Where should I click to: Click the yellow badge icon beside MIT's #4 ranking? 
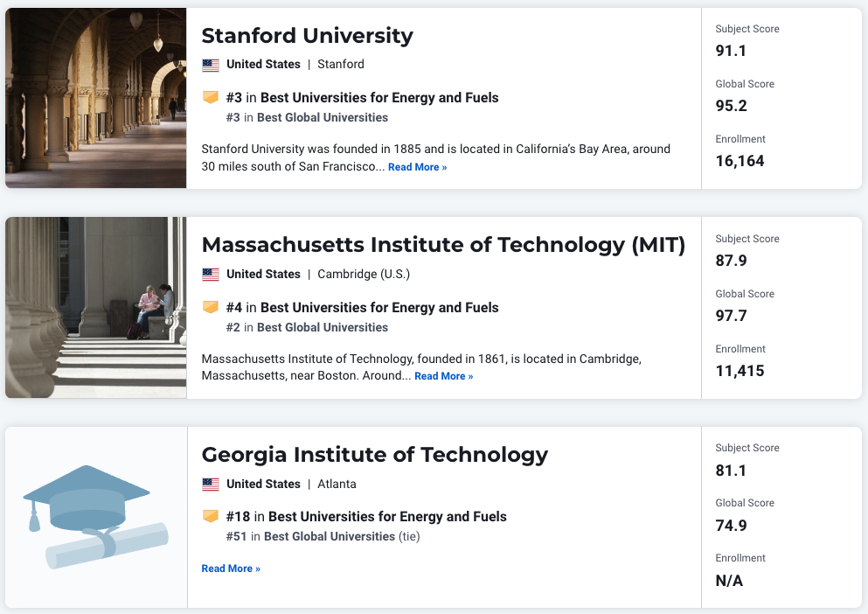pos(211,307)
